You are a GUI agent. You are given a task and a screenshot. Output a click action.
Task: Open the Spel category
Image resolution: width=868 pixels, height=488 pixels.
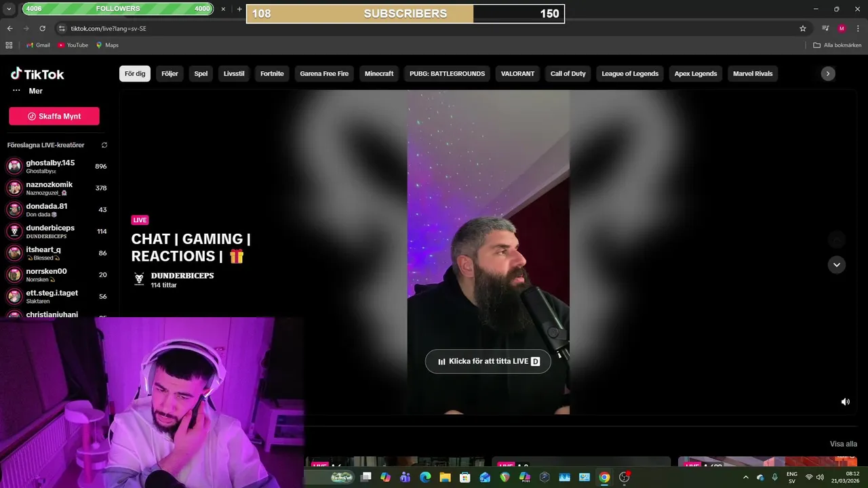(201, 74)
